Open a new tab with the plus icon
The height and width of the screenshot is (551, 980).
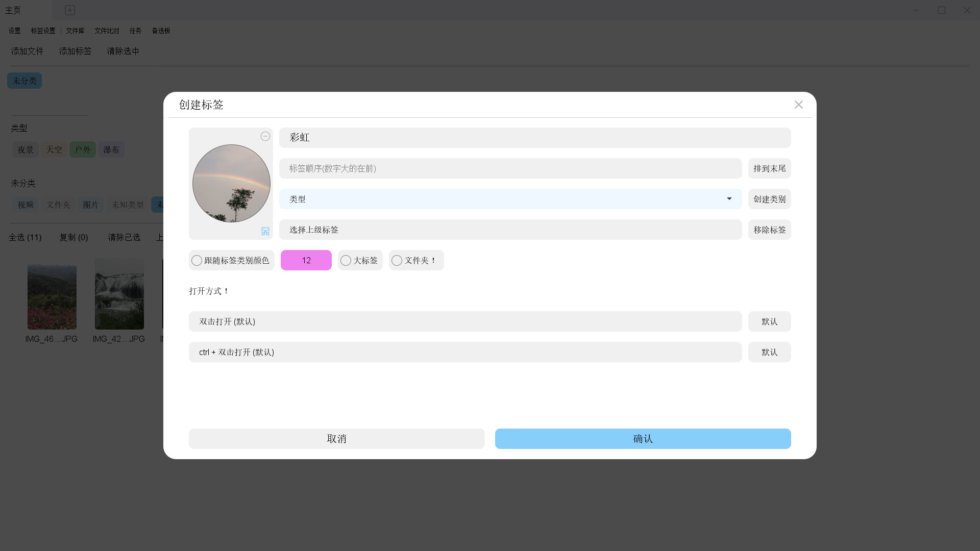click(69, 10)
